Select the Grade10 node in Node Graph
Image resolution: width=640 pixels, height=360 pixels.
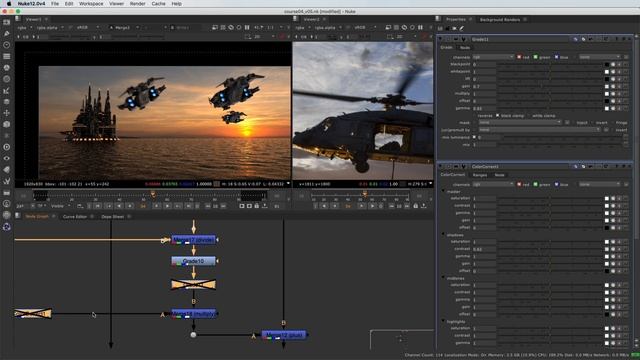click(x=193, y=261)
